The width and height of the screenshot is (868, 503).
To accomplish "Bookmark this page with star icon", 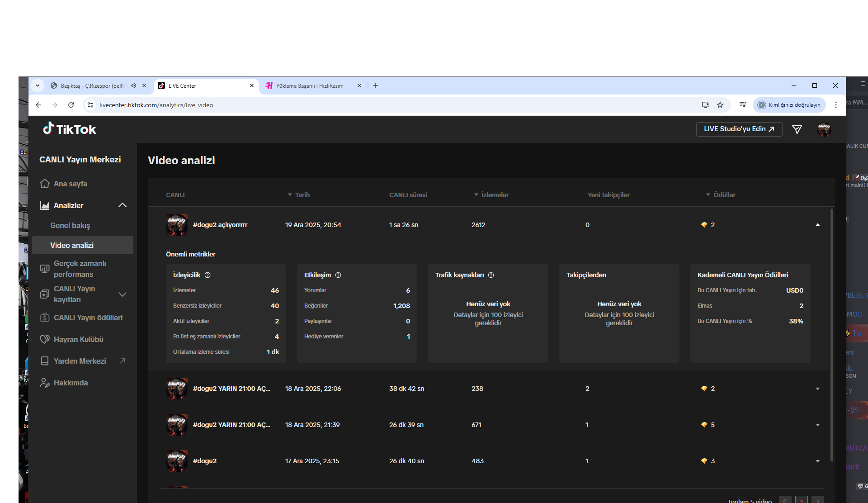I will point(720,105).
